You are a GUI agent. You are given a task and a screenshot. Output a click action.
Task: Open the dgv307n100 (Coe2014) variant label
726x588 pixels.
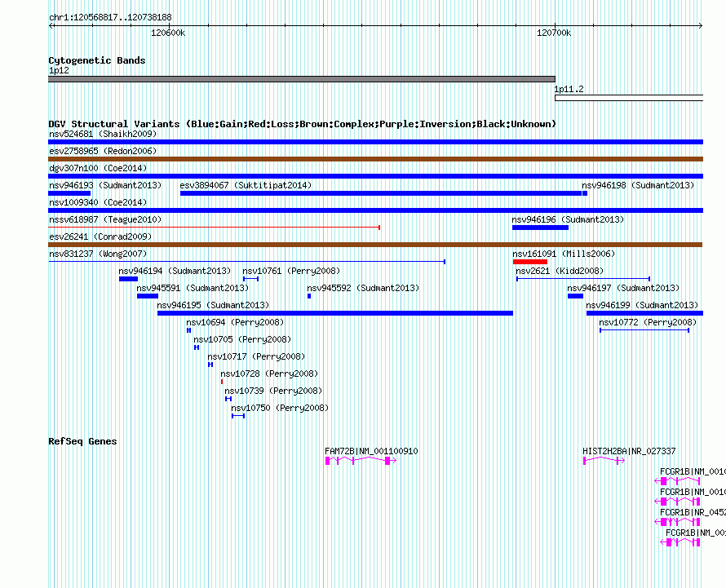[98, 169]
